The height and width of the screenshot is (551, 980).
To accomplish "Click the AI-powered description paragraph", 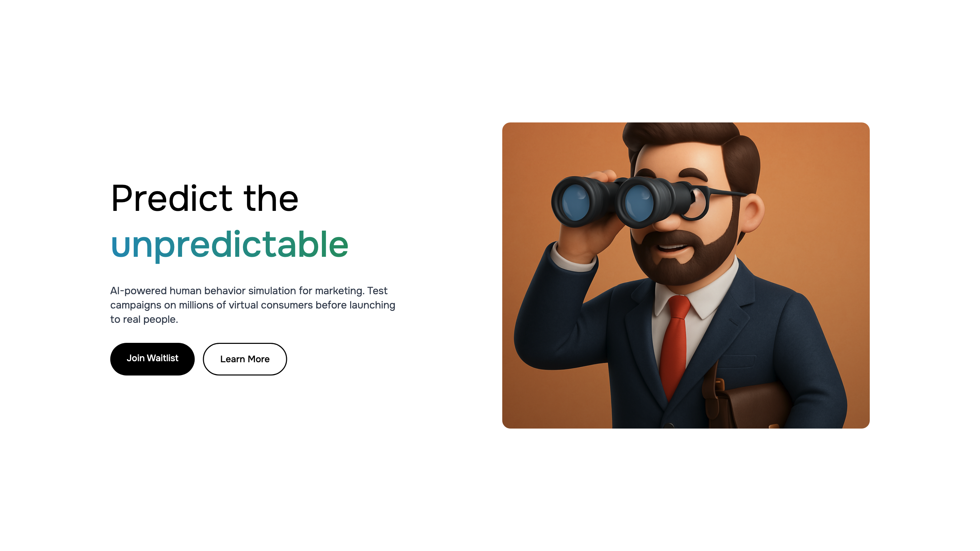I will coord(252,305).
